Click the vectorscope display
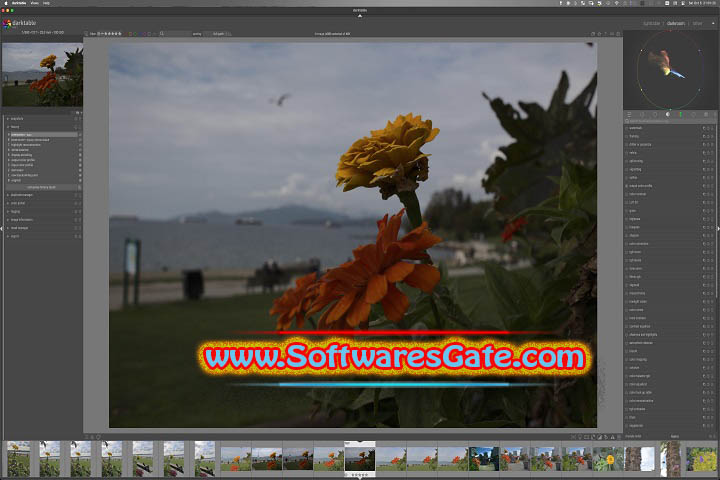 tap(670, 70)
